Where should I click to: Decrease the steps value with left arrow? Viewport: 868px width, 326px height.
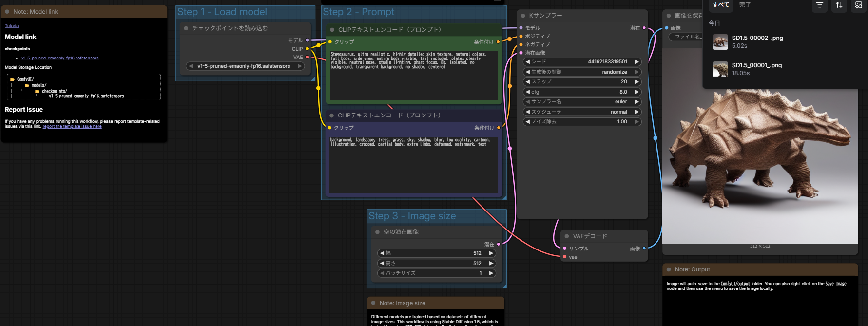tap(528, 82)
